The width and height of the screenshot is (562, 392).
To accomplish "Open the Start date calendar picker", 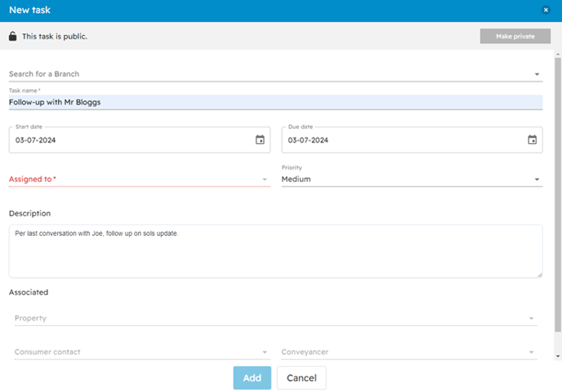I will [260, 140].
